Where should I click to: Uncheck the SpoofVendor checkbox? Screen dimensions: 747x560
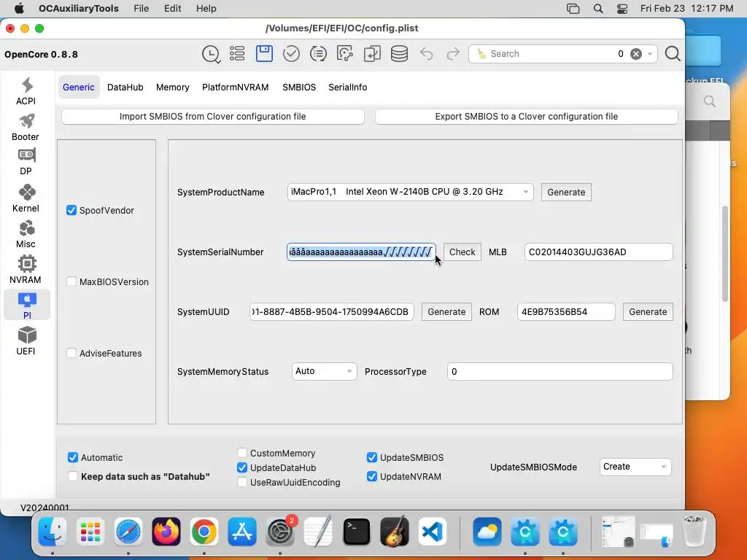click(71, 211)
